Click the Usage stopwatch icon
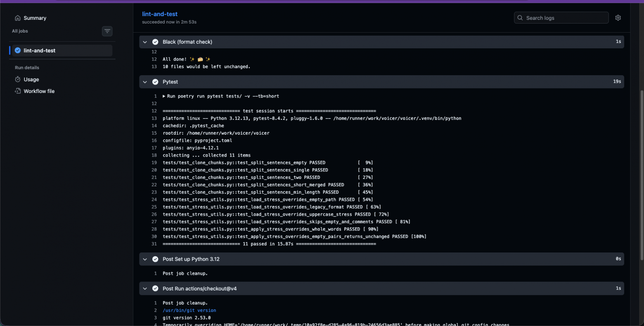Image resolution: width=644 pixels, height=326 pixels. (18, 79)
